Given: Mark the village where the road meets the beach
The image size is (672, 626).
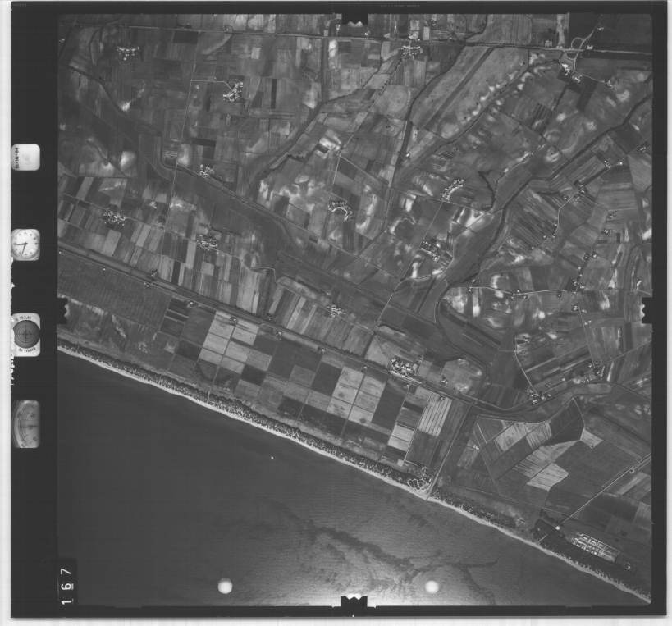Looking at the screenshot, I should [422, 477].
